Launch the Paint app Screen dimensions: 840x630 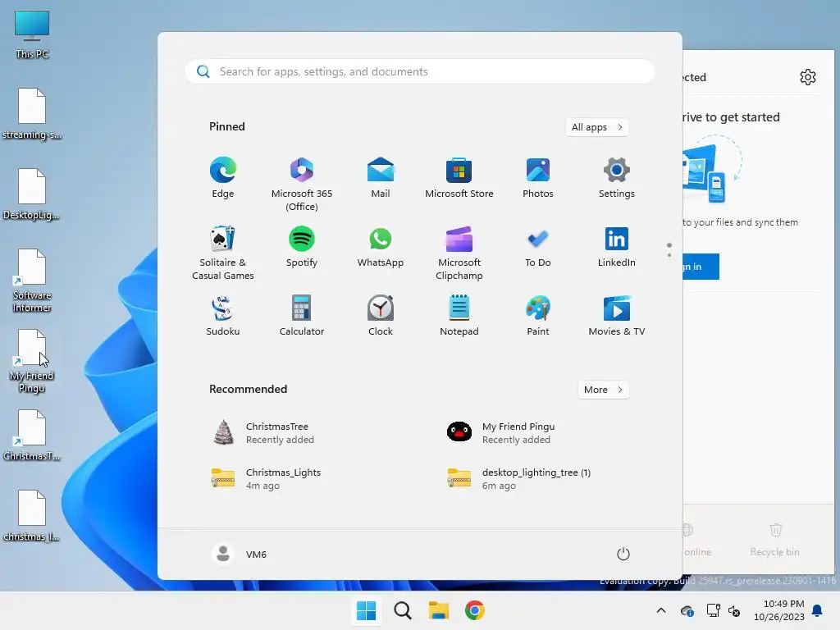pos(538,316)
